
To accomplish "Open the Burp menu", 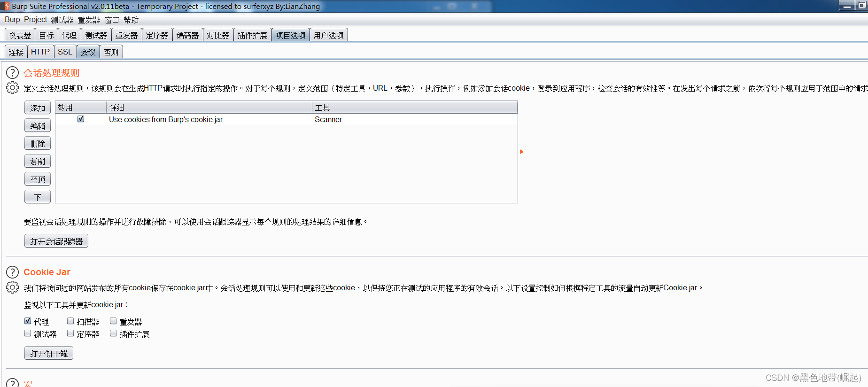I will tap(12, 20).
